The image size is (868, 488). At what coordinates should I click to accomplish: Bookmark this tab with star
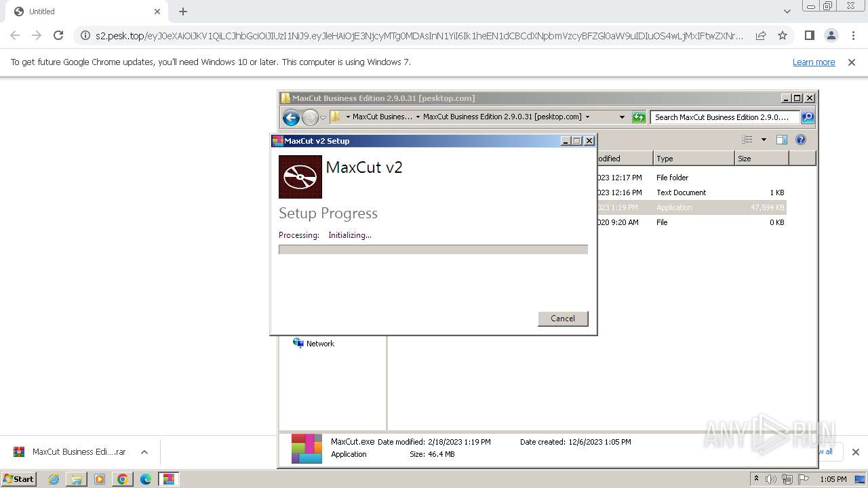pos(783,36)
